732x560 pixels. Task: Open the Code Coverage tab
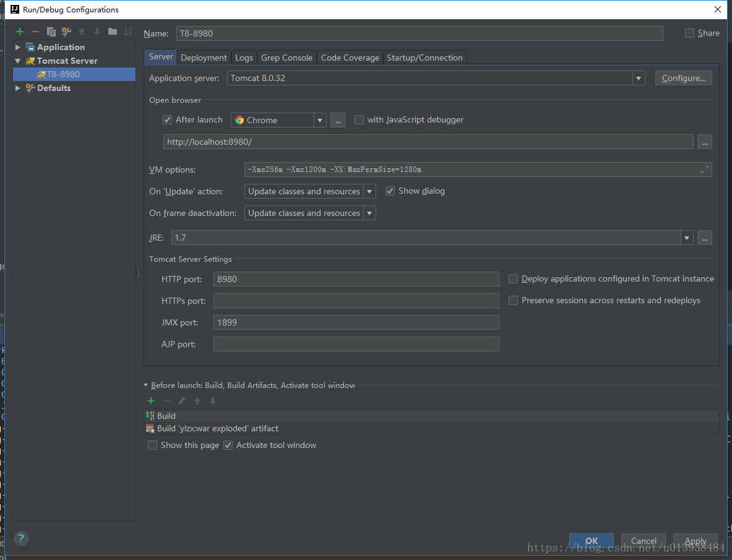pos(350,58)
